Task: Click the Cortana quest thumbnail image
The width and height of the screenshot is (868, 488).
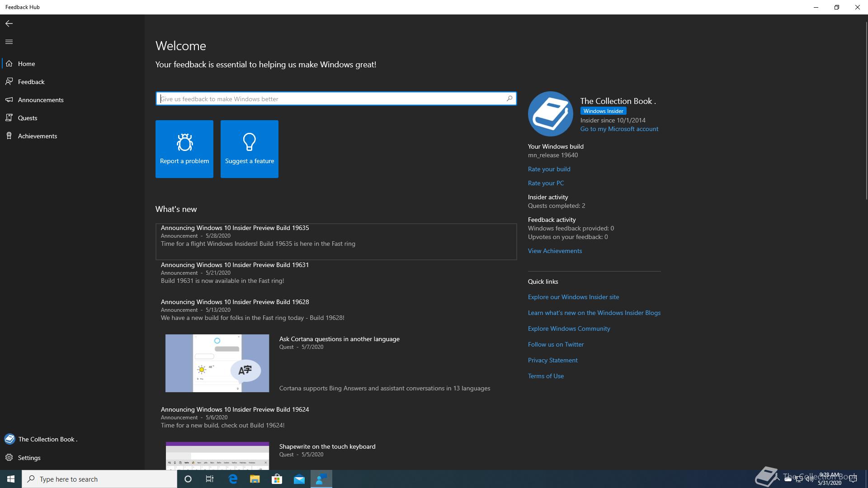Action: click(x=217, y=363)
